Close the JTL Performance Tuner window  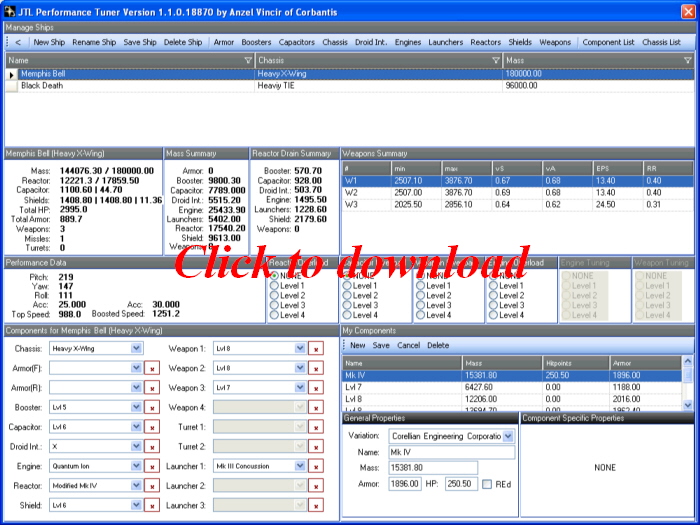[x=688, y=11]
